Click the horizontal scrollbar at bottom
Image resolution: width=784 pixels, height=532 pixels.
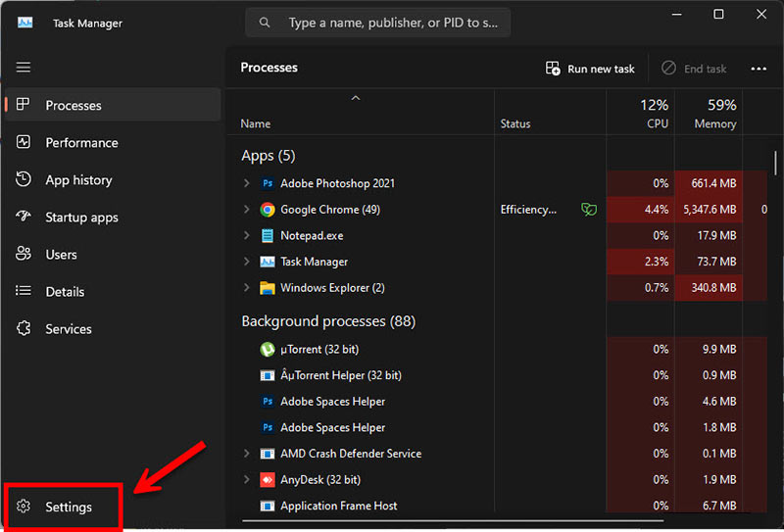(453, 520)
